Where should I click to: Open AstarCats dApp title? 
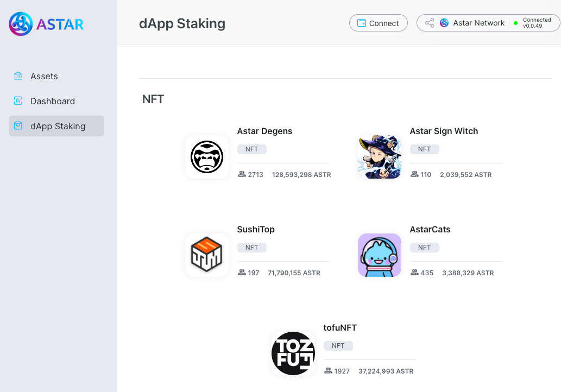coord(430,229)
